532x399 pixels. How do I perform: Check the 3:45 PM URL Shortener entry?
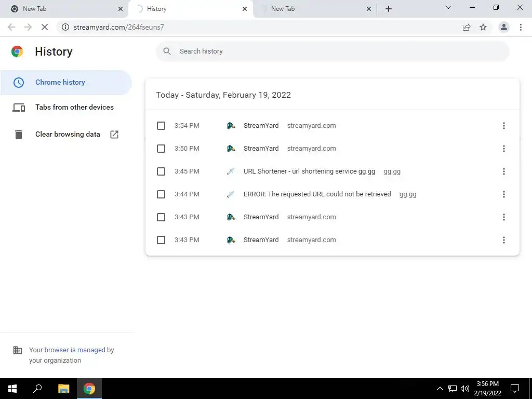[161, 171]
